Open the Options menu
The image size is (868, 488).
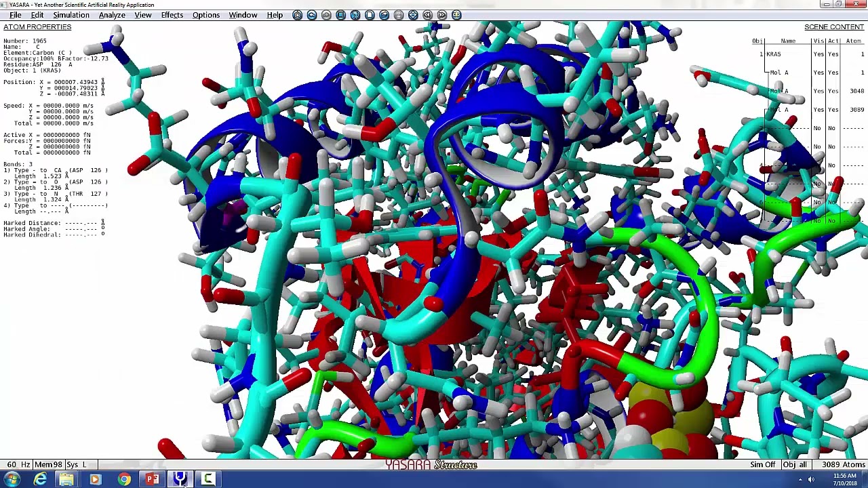206,15
